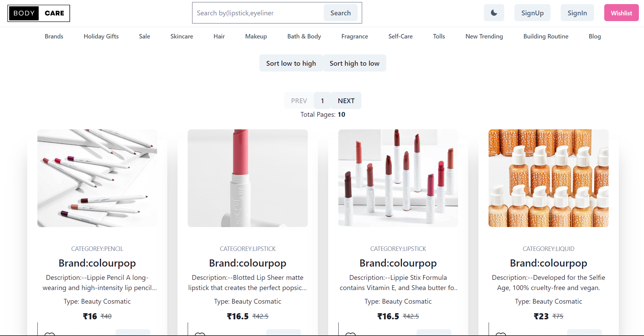Toggle dark mode with the moon icon
This screenshot has width=644, height=336.
(x=494, y=13)
